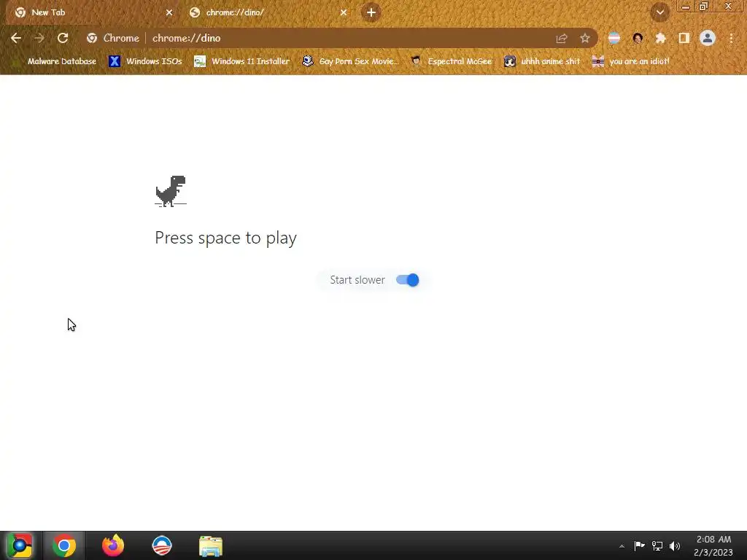Open the you are an idiot! bookmark
The height and width of the screenshot is (560, 747).
tap(630, 61)
